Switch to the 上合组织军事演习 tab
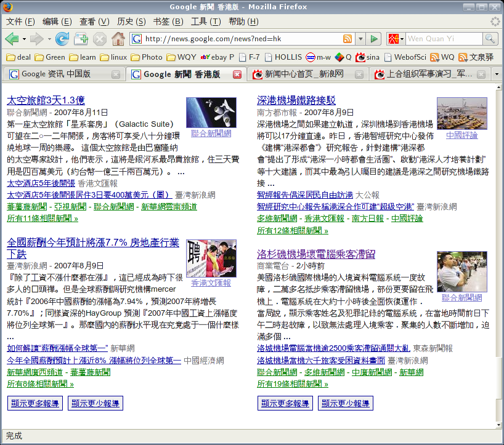The width and height of the screenshot is (504, 445). pyautogui.click(x=429, y=74)
